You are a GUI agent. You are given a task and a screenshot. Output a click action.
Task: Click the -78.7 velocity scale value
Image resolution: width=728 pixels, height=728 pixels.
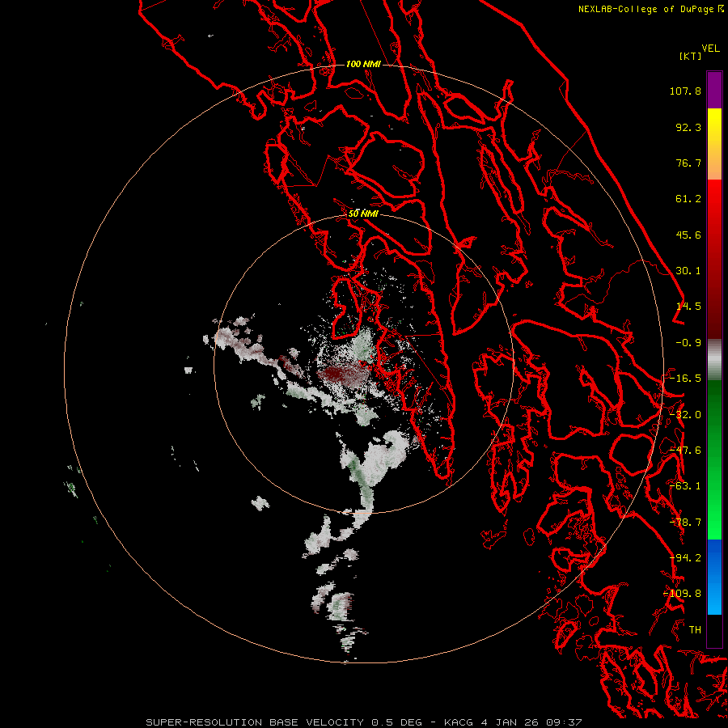[685, 523]
